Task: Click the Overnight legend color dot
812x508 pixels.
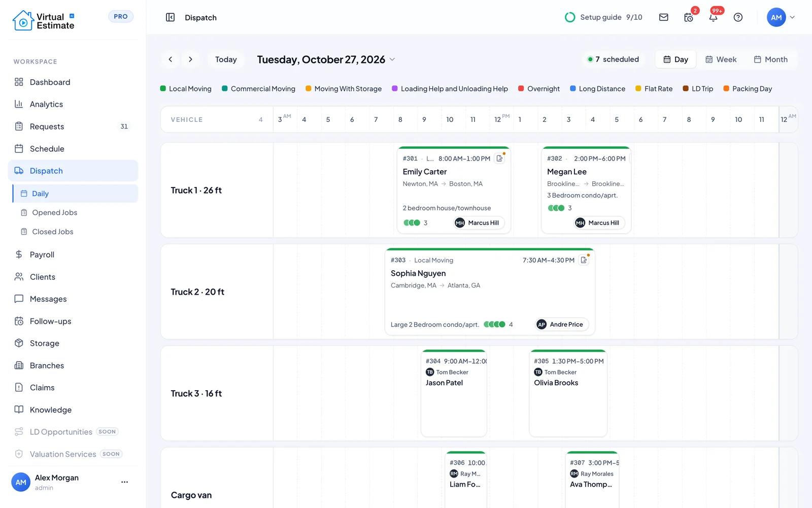Action: pyautogui.click(x=521, y=88)
